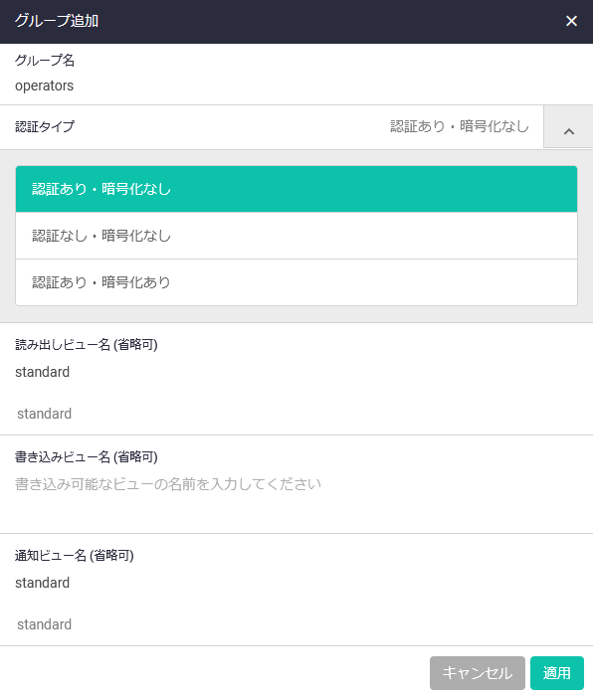Click the current value in the 認証タイプ header
Viewport: 593px width, 700px height.
pyautogui.click(x=460, y=127)
